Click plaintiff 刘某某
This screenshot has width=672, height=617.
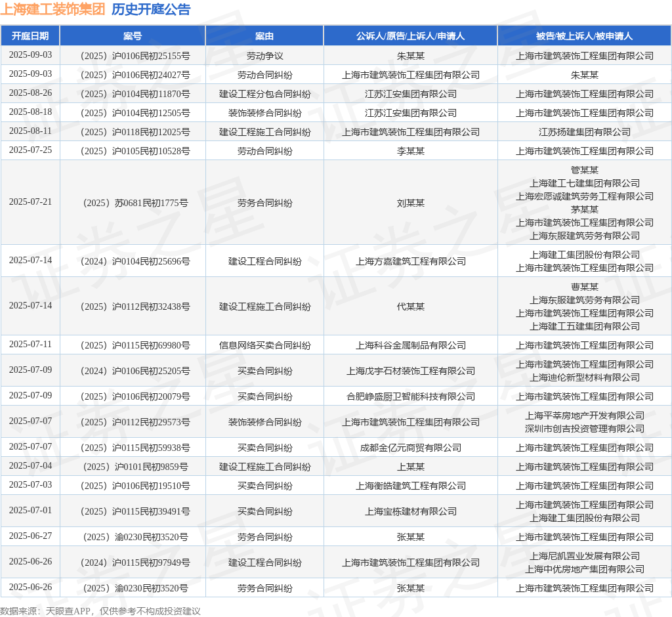click(x=411, y=203)
